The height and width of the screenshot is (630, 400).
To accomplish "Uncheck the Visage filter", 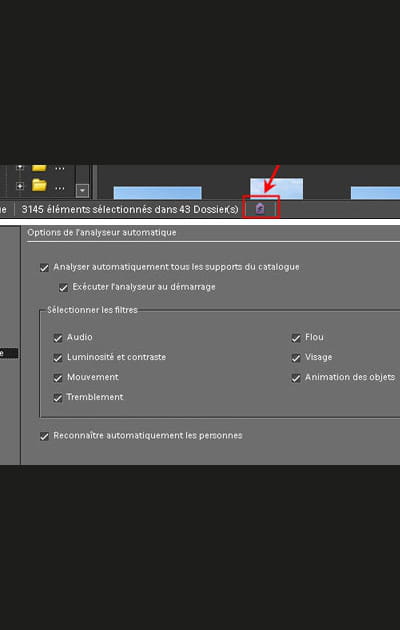I will click(296, 358).
